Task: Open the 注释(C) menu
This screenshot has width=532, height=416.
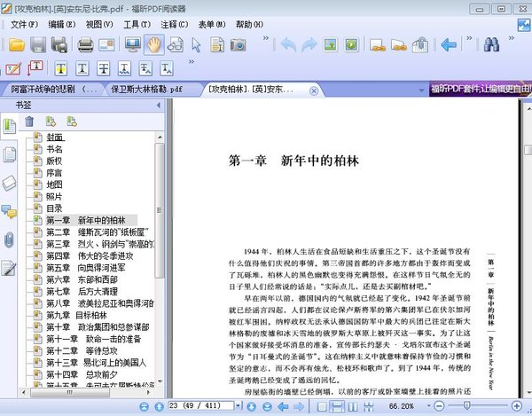Action: point(174,25)
